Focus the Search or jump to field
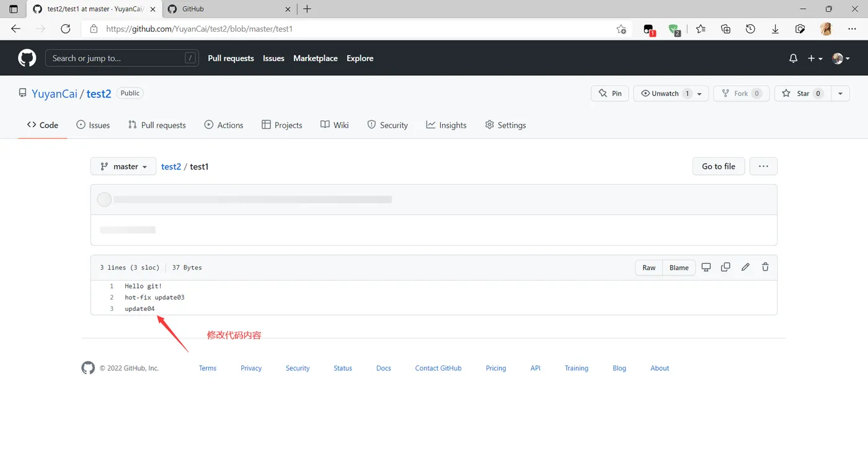 [122, 58]
